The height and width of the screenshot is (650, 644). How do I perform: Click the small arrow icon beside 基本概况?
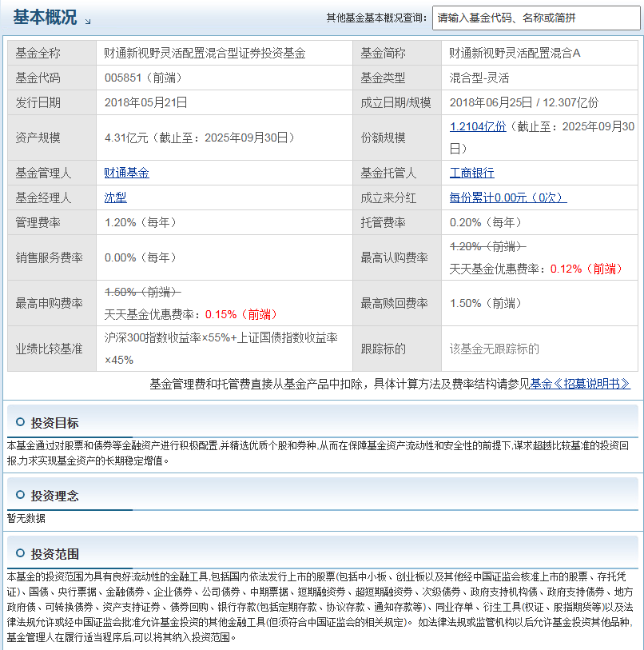(88, 21)
